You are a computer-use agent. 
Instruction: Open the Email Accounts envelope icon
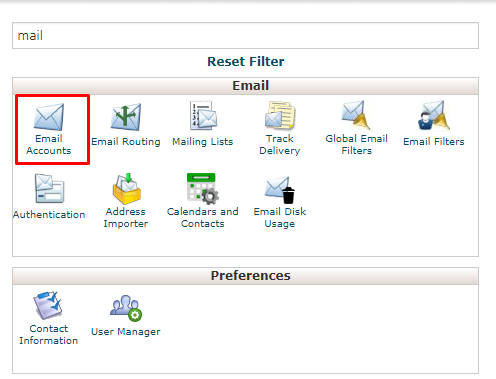(x=49, y=117)
